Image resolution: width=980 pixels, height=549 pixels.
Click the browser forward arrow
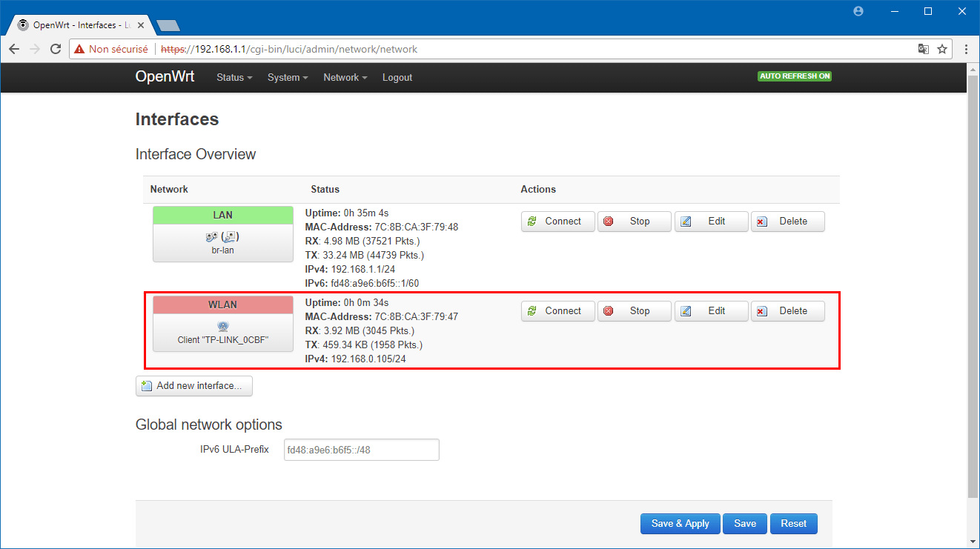tap(34, 49)
